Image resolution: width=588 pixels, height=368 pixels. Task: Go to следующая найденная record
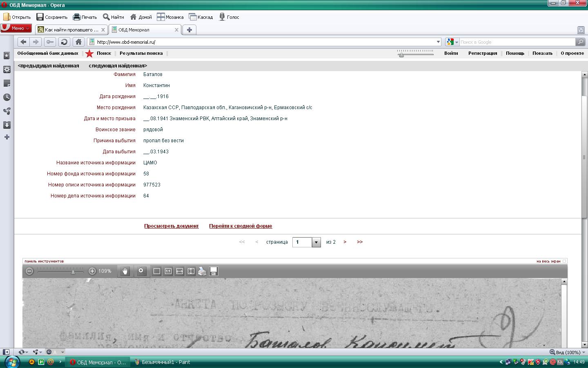(x=118, y=65)
